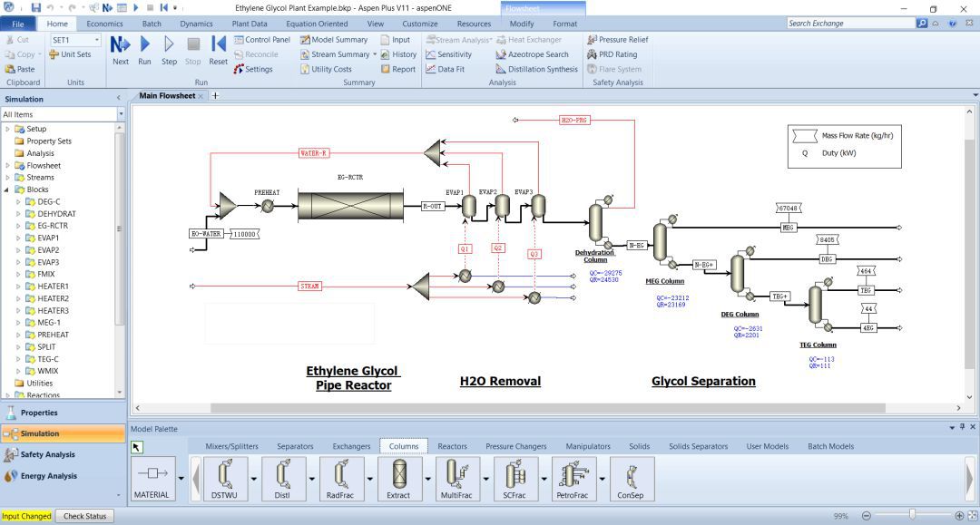Run the simulation

coord(144,50)
